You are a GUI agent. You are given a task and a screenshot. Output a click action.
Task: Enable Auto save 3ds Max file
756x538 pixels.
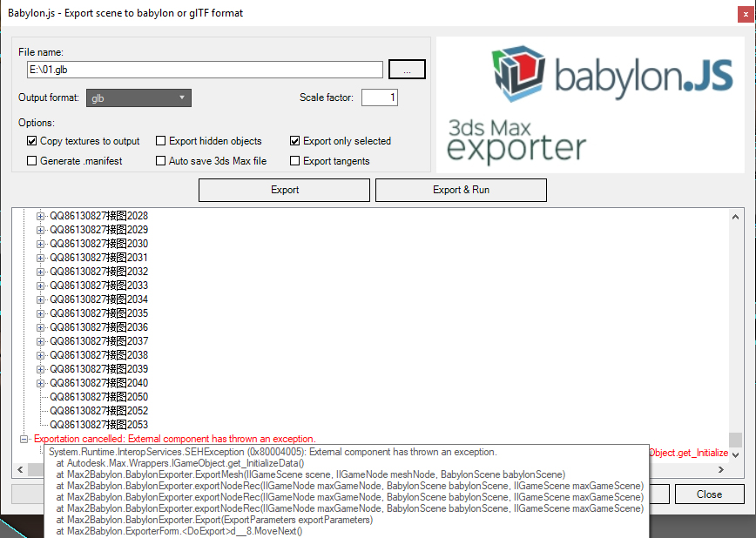pyautogui.click(x=160, y=160)
